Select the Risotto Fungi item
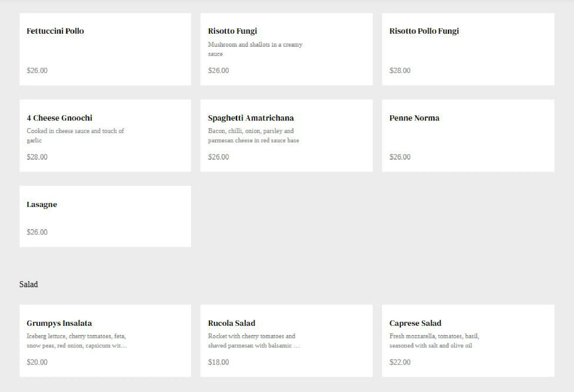Viewport: 574px width, 392px height. click(x=287, y=49)
